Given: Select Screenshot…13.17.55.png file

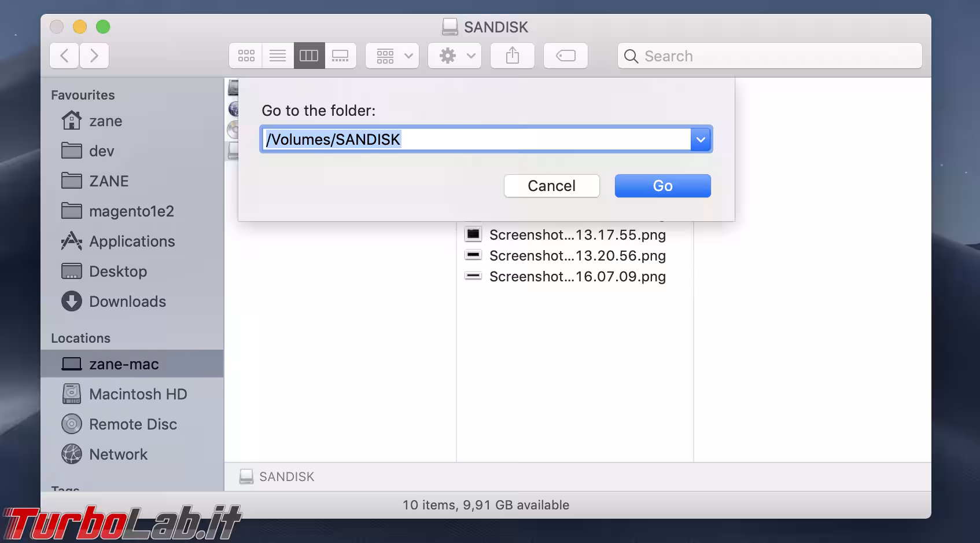Looking at the screenshot, I should (575, 235).
